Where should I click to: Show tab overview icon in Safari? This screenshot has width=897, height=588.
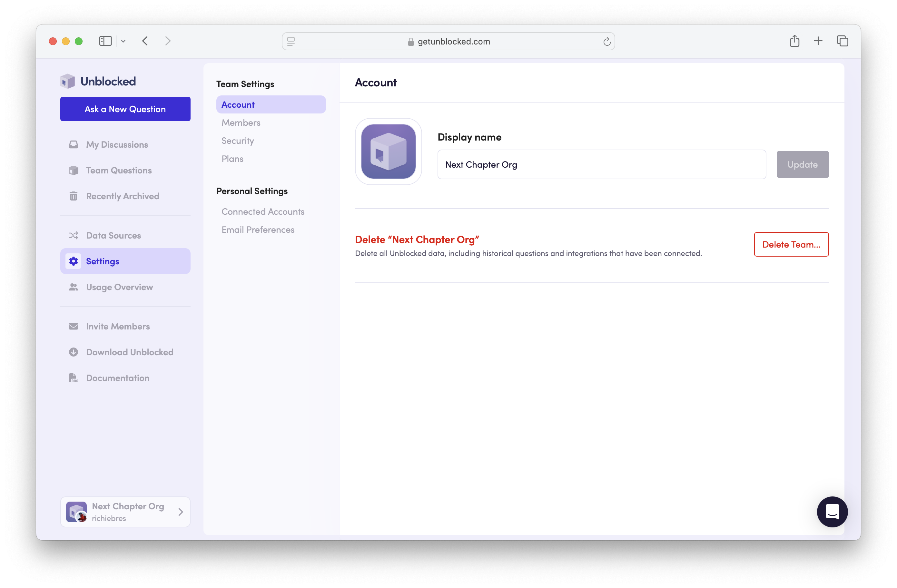pos(843,41)
